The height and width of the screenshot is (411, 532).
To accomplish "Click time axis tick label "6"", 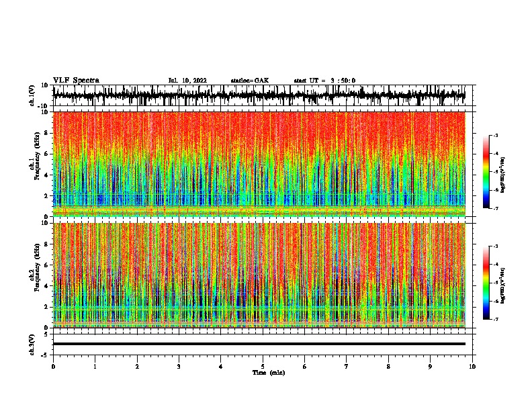I will click(x=305, y=367).
